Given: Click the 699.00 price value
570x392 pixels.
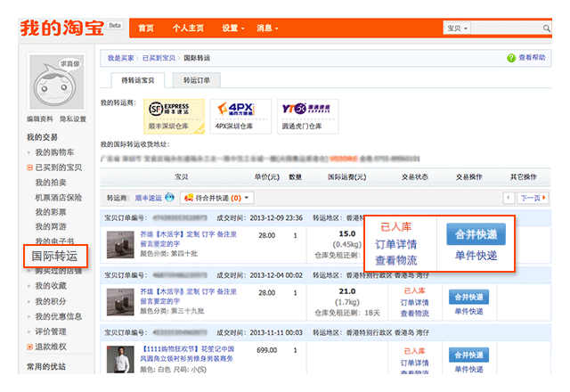Looking at the screenshot, I should 267,350.
